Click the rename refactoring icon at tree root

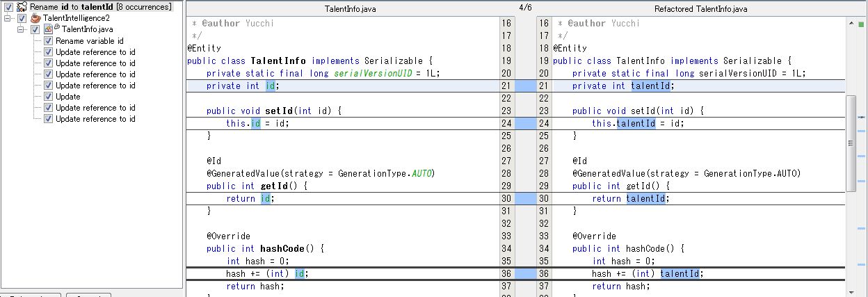tap(22, 7)
